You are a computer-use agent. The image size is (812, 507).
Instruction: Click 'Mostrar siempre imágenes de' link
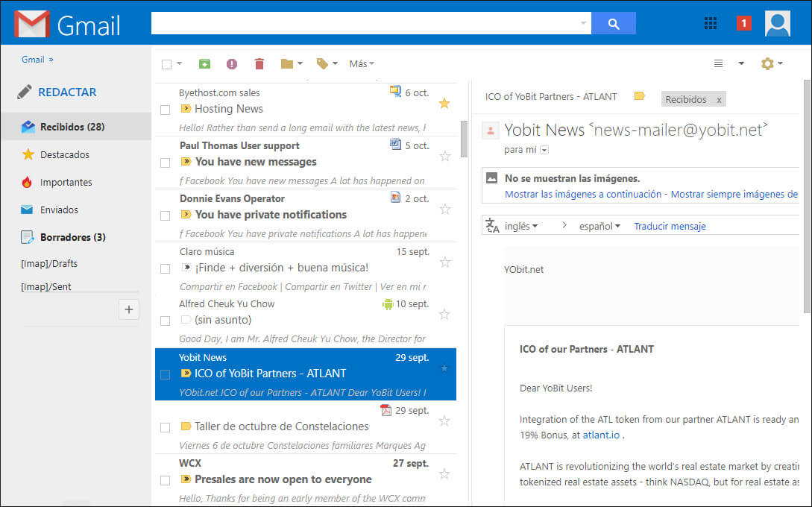click(x=734, y=194)
